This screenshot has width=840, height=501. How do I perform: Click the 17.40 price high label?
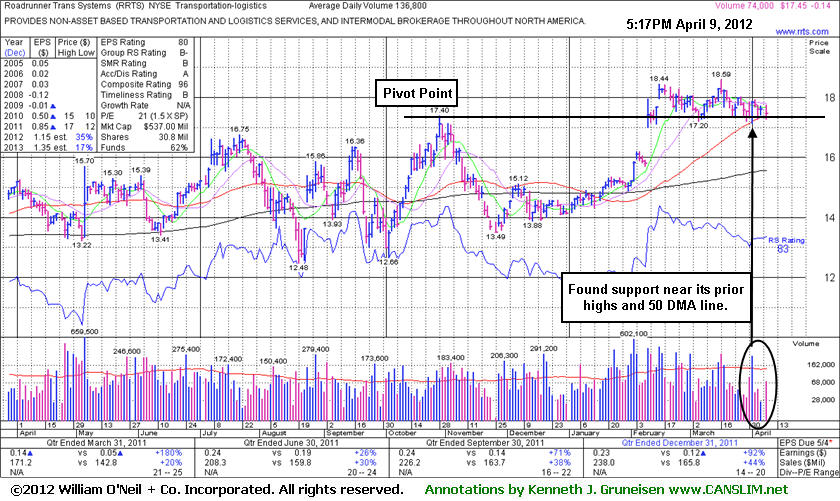pos(439,110)
